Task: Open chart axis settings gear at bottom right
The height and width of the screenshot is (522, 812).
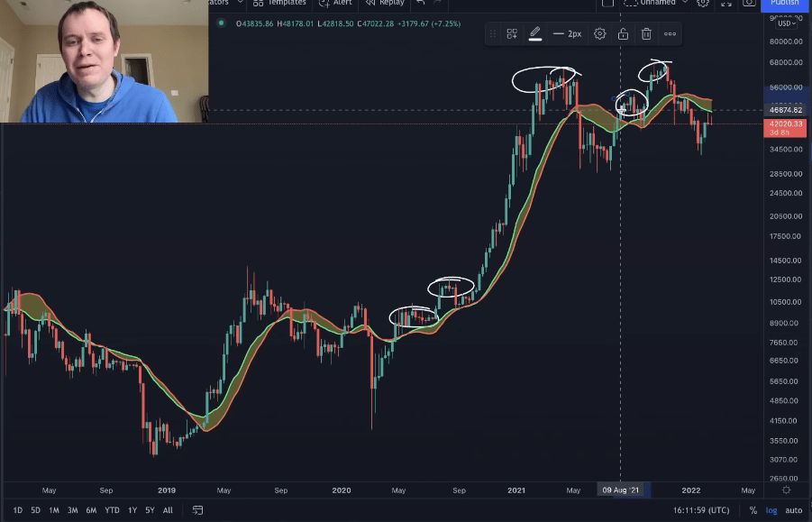Action: pos(786,490)
